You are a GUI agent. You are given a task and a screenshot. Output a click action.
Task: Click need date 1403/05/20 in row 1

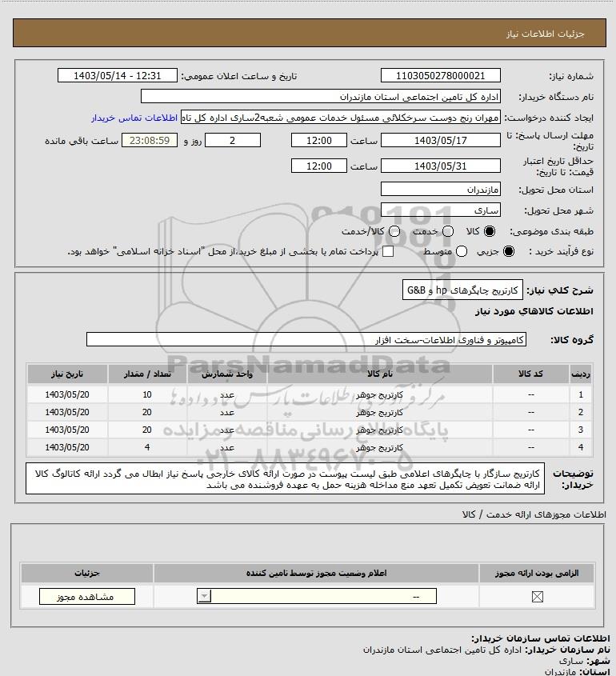(x=67, y=395)
